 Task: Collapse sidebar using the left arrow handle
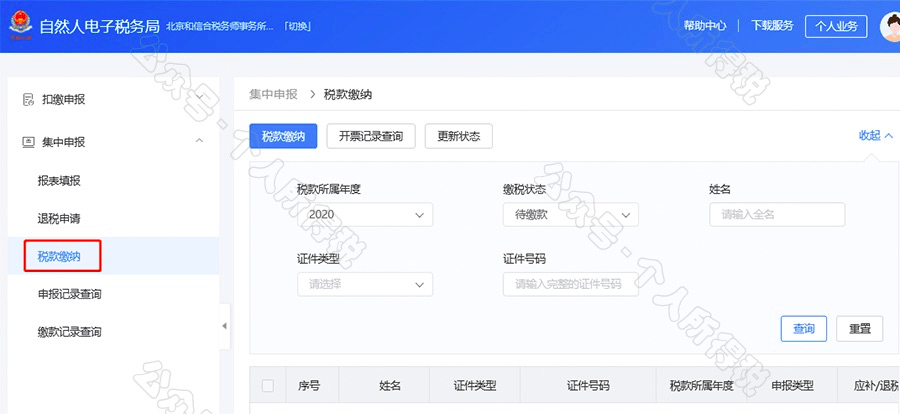click(224, 326)
